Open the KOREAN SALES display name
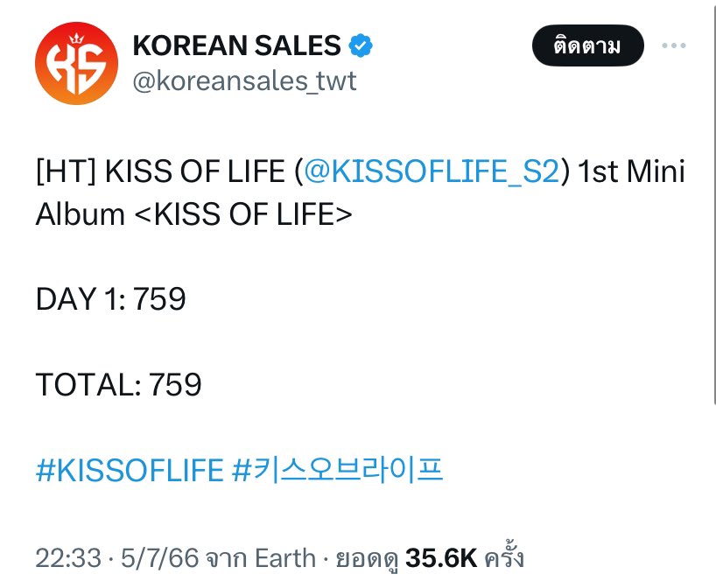Viewport: 716px width, 588px height. (237, 45)
